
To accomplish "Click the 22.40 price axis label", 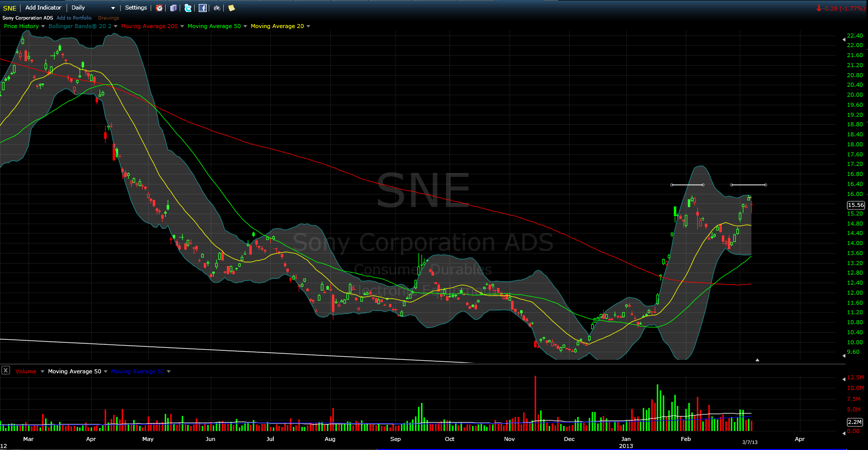I will pyautogui.click(x=855, y=36).
